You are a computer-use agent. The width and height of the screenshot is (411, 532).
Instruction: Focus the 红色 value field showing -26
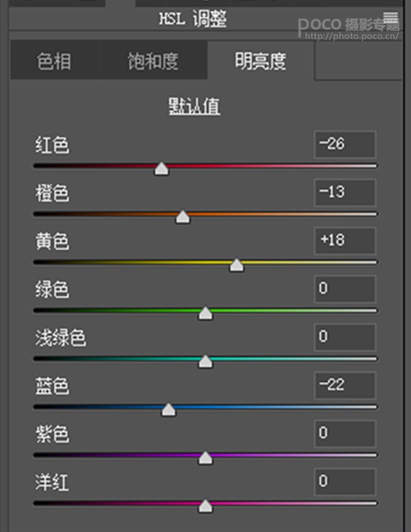(x=345, y=144)
